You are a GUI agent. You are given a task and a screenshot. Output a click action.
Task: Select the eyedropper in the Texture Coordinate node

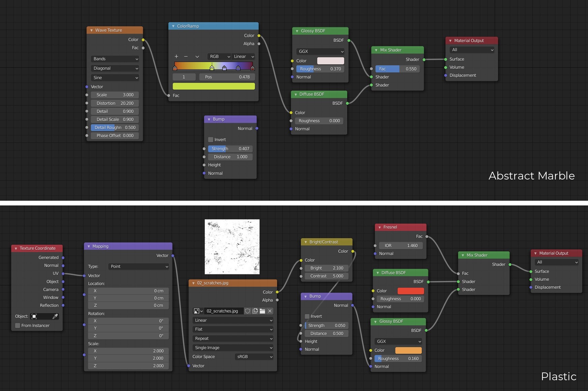pos(55,316)
